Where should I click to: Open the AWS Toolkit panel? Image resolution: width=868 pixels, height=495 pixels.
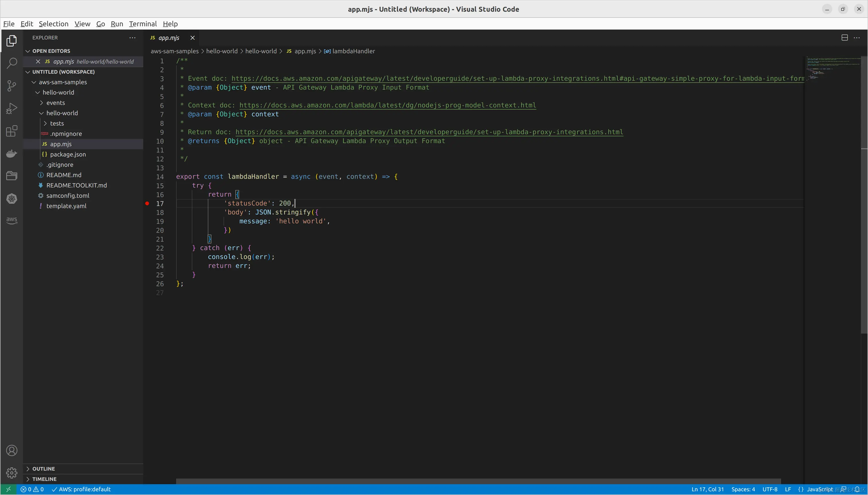click(x=11, y=220)
